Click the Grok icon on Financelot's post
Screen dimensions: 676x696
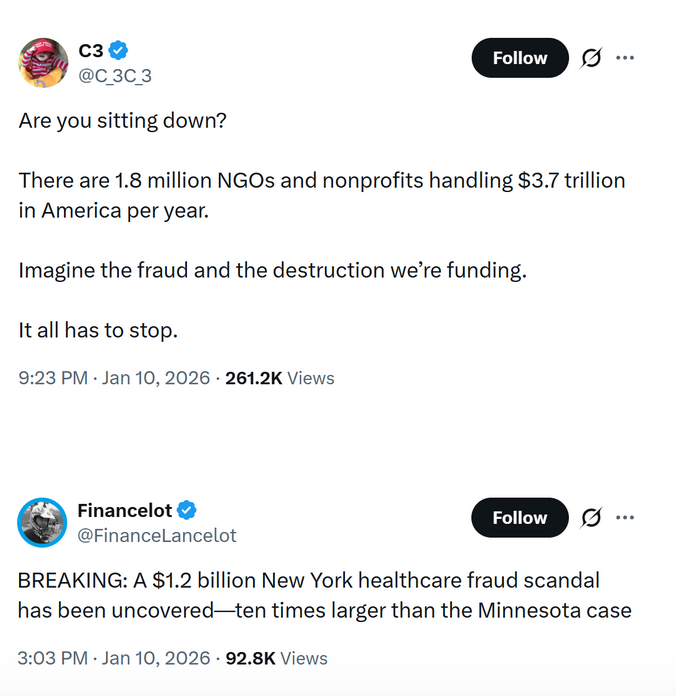click(x=591, y=518)
